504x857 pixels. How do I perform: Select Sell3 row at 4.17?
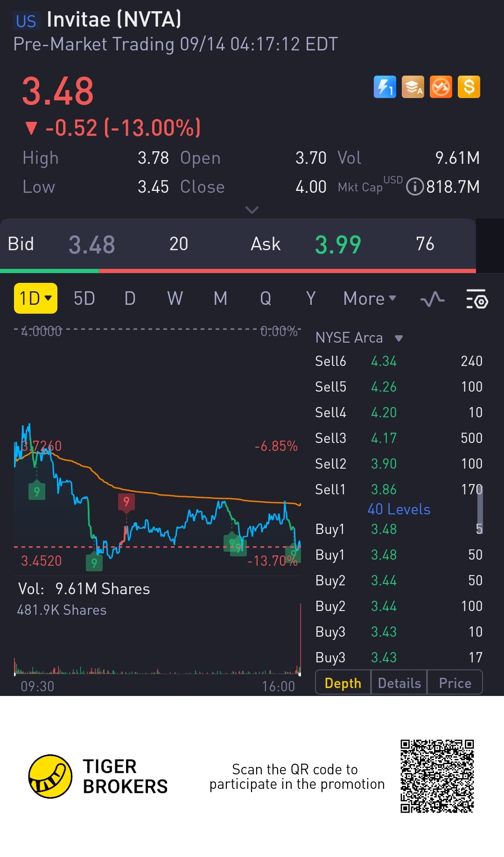point(399,438)
